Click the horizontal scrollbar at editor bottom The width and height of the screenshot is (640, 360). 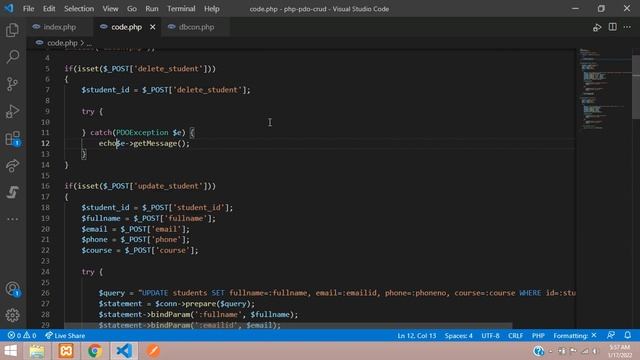pyautogui.click(x=288, y=326)
